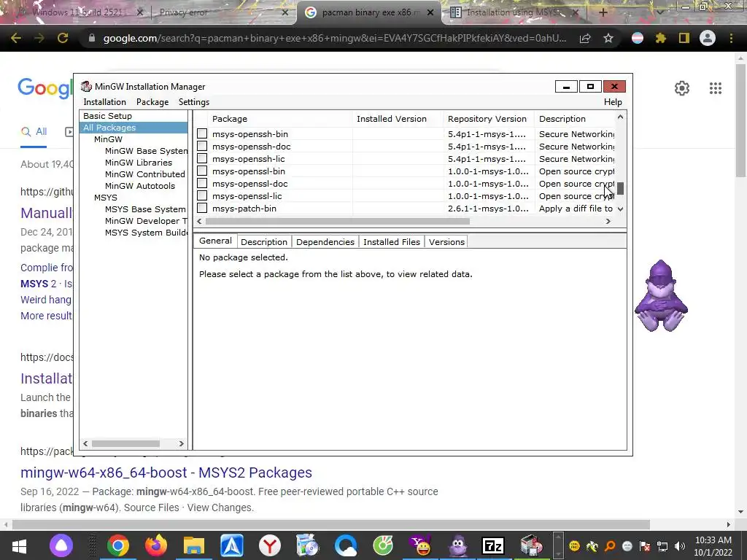Click the volume icon in system tray
The width and height of the screenshot is (747, 560).
[x=680, y=546]
